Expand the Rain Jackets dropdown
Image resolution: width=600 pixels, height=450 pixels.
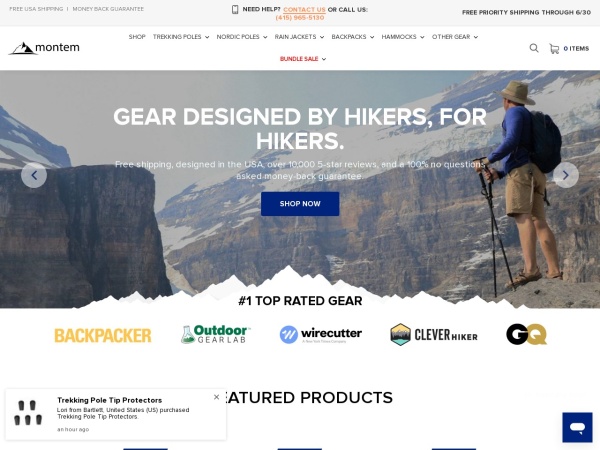click(299, 37)
